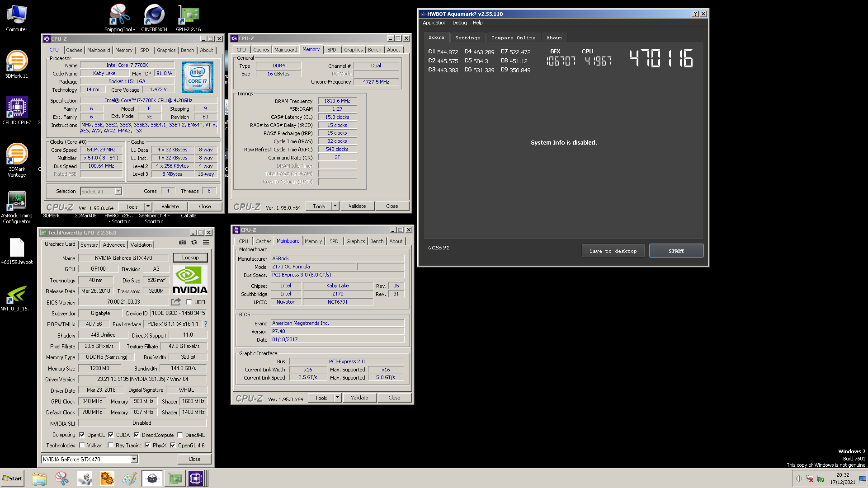The width and height of the screenshot is (868, 488).
Task: Open Help menu in Aquamark
Action: [477, 23]
